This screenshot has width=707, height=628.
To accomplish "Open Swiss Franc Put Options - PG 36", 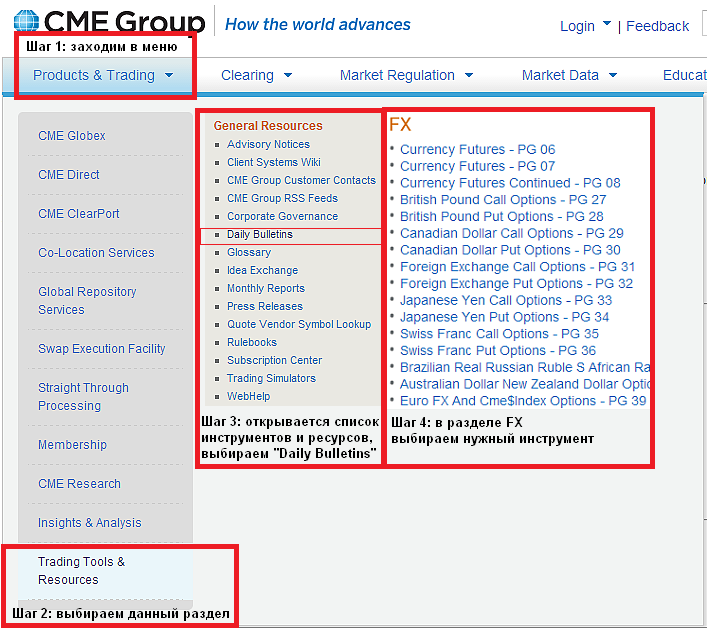I will coord(498,351).
